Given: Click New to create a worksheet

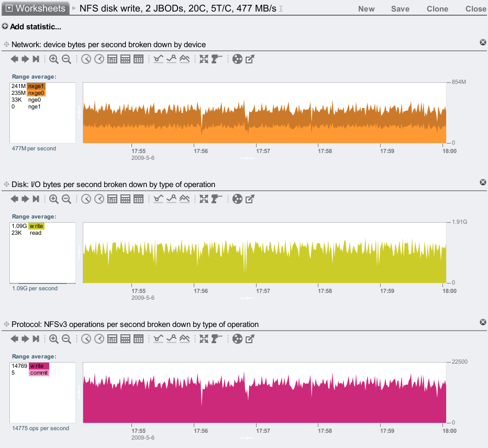Looking at the screenshot, I should pyautogui.click(x=366, y=9).
